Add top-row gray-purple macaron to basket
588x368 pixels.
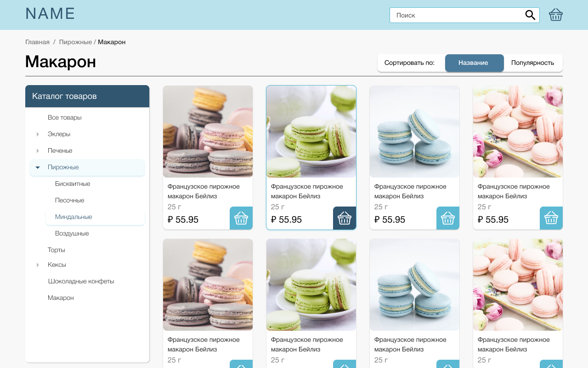point(241,218)
